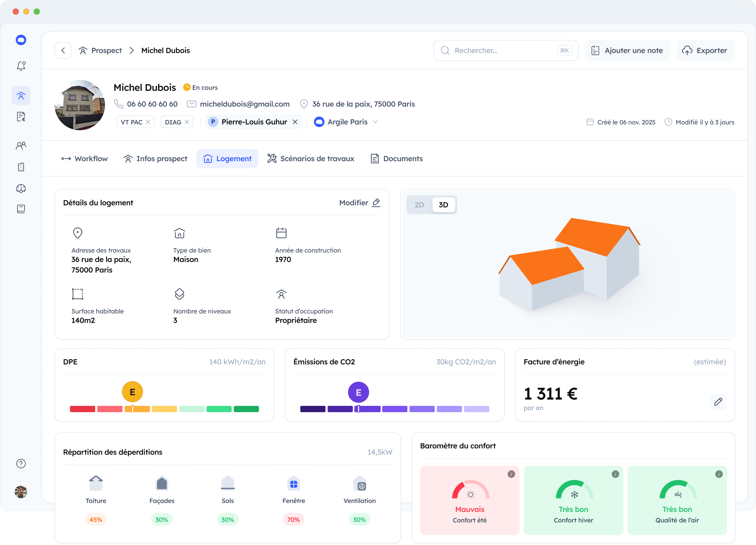Open the invoice euro document sidebar icon
The height and width of the screenshot is (545, 756).
pyautogui.click(x=21, y=117)
